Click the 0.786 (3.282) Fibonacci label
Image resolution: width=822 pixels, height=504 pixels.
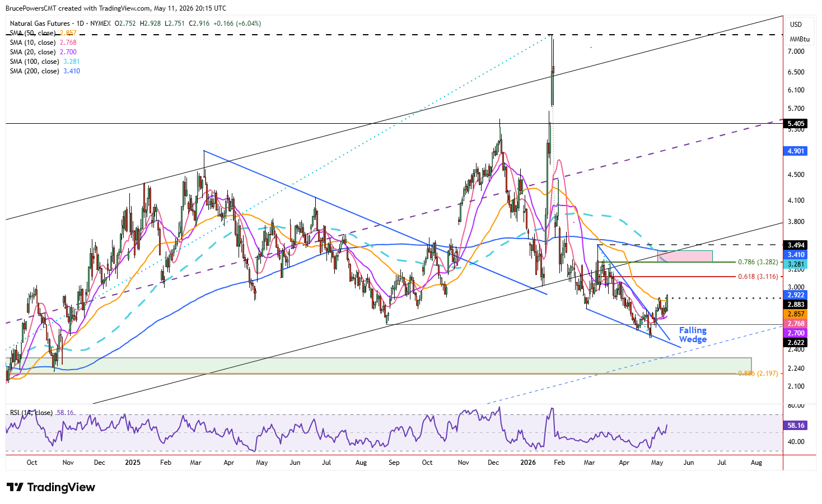(758, 262)
